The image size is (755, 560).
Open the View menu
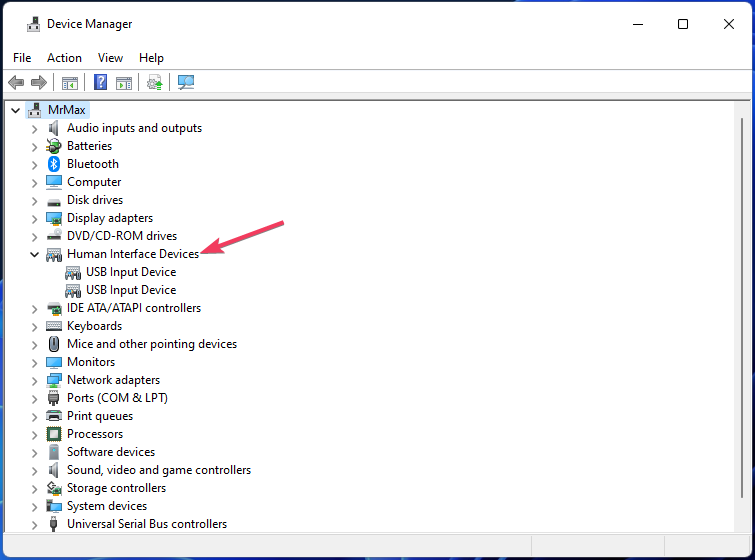pyautogui.click(x=110, y=58)
